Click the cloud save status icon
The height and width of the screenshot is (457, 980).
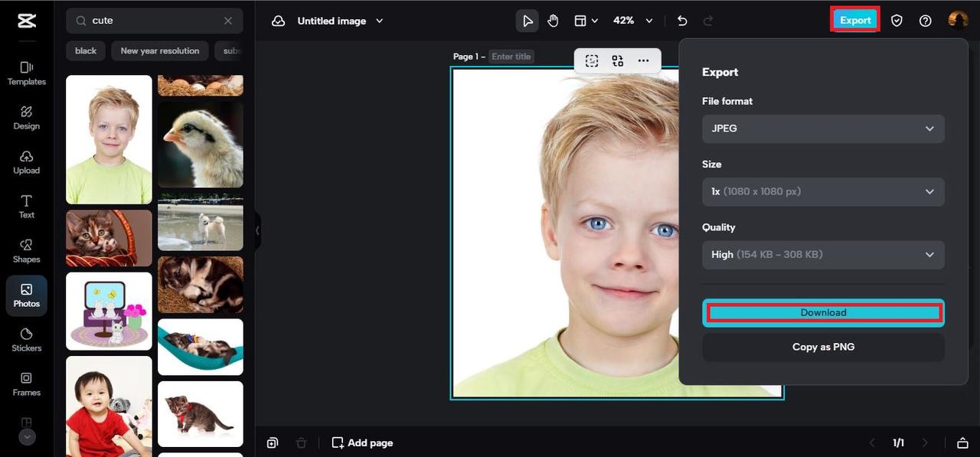coord(279,21)
